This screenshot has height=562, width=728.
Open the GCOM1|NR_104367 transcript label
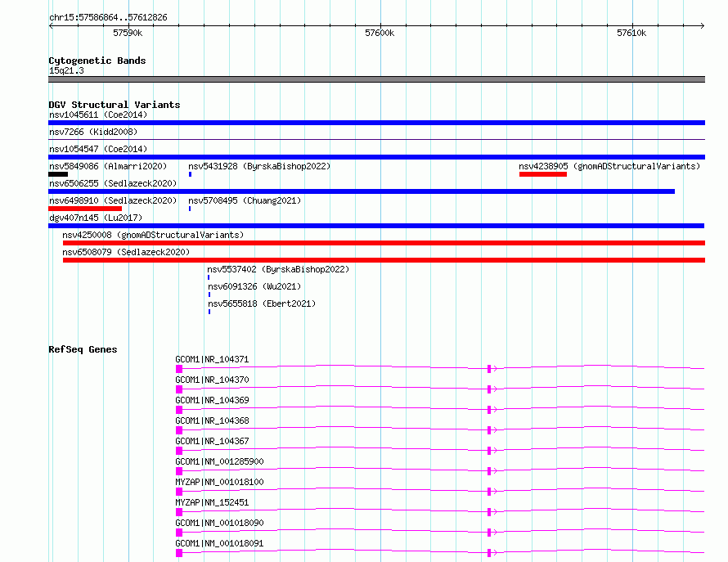(212, 441)
